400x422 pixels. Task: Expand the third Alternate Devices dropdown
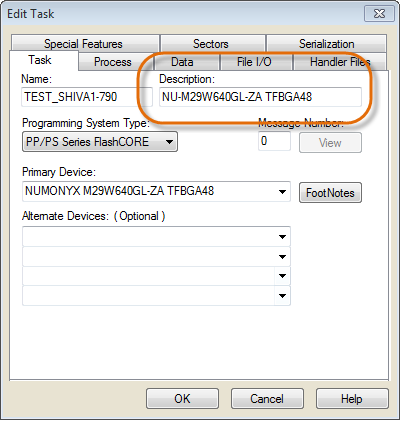pos(282,276)
